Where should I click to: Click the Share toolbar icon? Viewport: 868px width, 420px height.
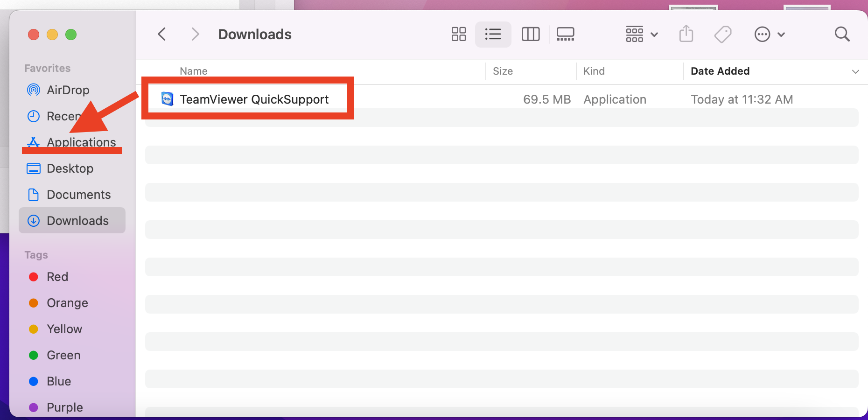686,34
